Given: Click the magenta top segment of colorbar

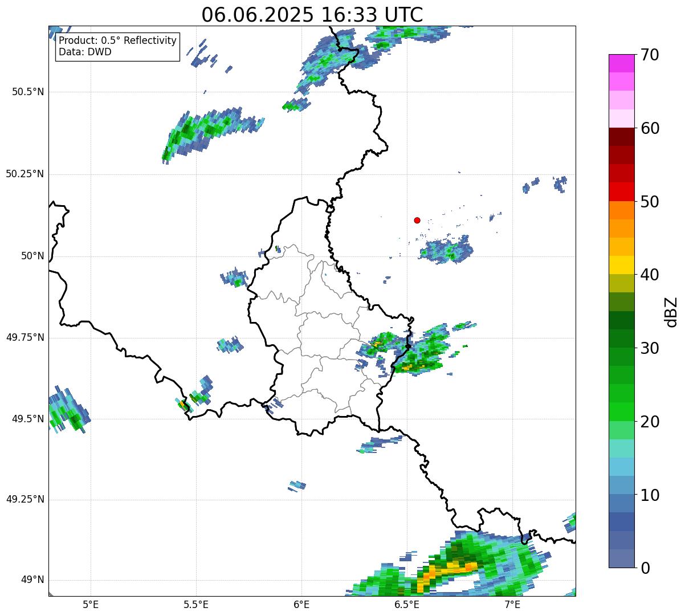Looking at the screenshot, I should (x=621, y=63).
